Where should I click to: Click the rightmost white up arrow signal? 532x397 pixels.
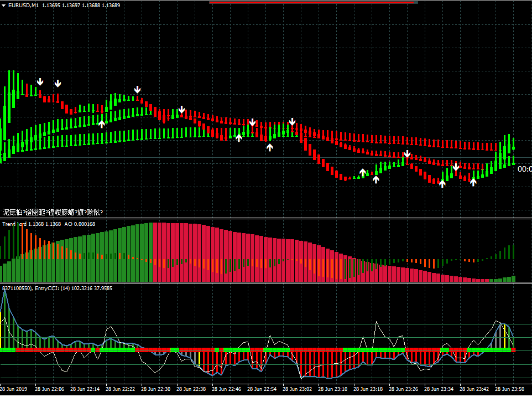tap(473, 182)
